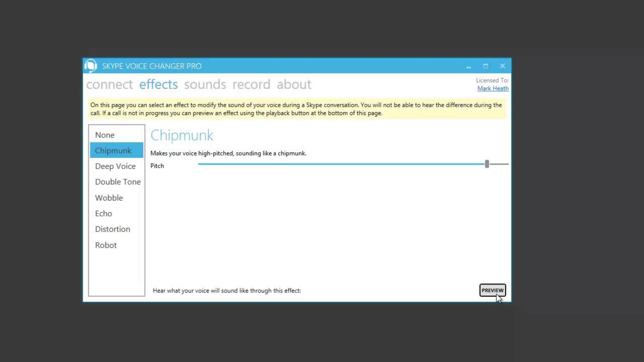Open the Mark Heath license link
This screenshot has height=362, width=644.
[x=493, y=89]
